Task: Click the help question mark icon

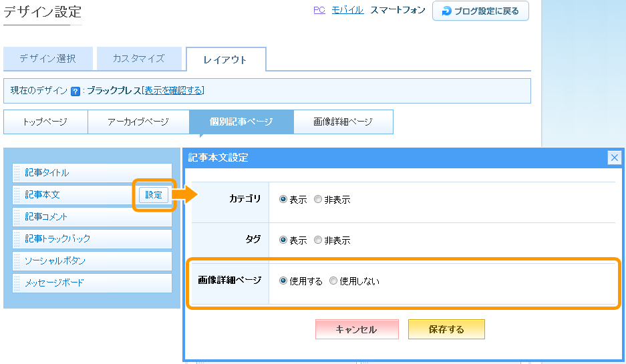Action: pos(75,91)
